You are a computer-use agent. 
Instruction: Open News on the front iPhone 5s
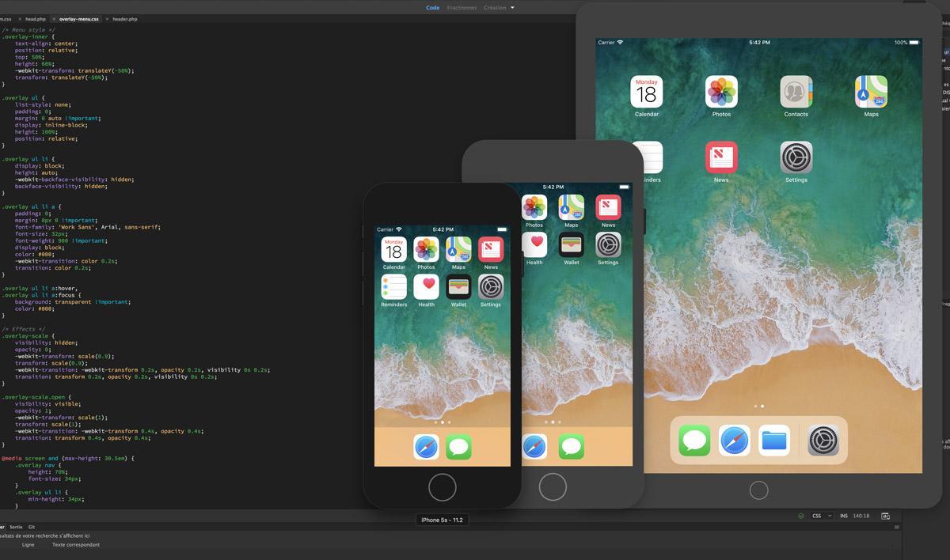point(491,249)
